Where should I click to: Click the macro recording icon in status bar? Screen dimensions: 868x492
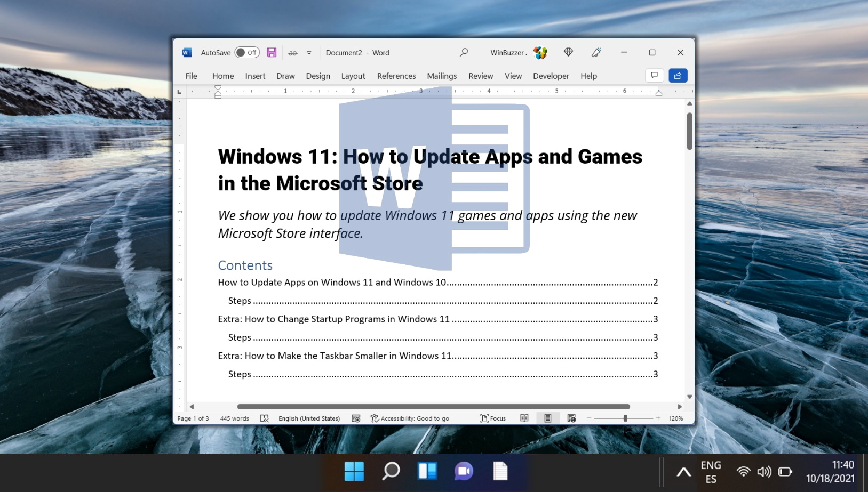356,418
